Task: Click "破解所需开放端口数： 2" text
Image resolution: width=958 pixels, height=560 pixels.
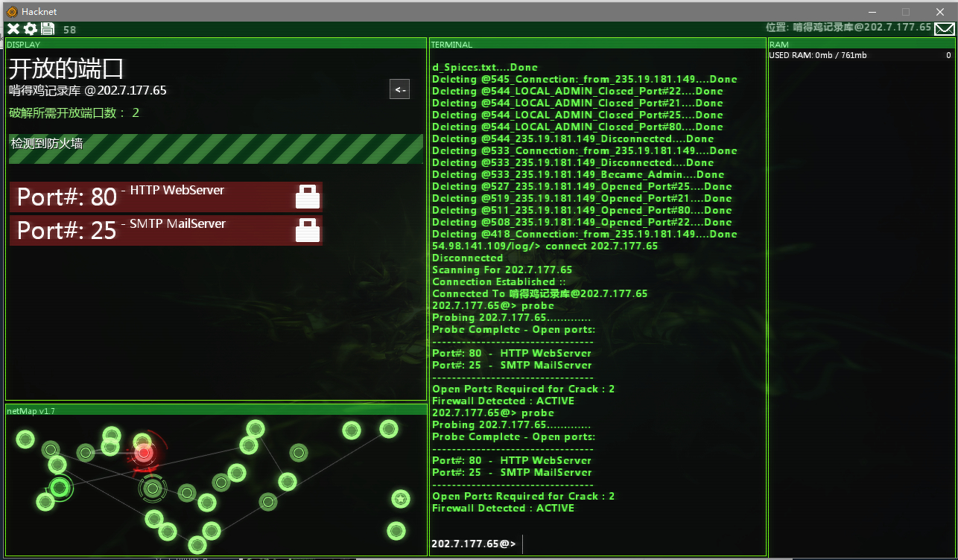Action: click(74, 113)
